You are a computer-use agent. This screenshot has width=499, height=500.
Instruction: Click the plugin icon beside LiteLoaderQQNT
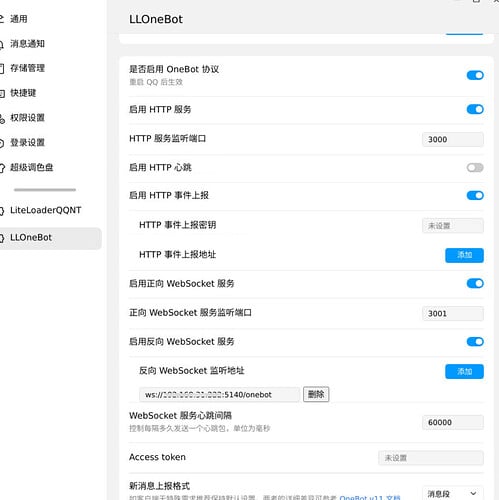(2, 211)
